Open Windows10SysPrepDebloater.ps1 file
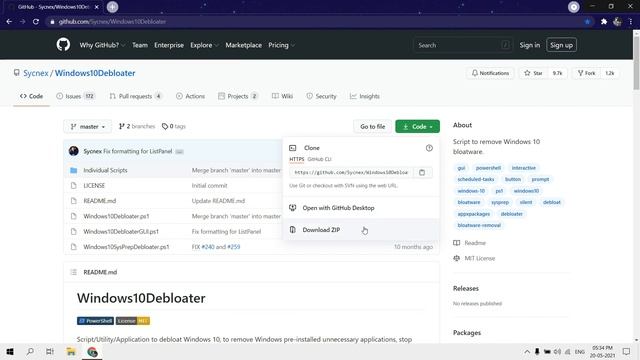 126,247
